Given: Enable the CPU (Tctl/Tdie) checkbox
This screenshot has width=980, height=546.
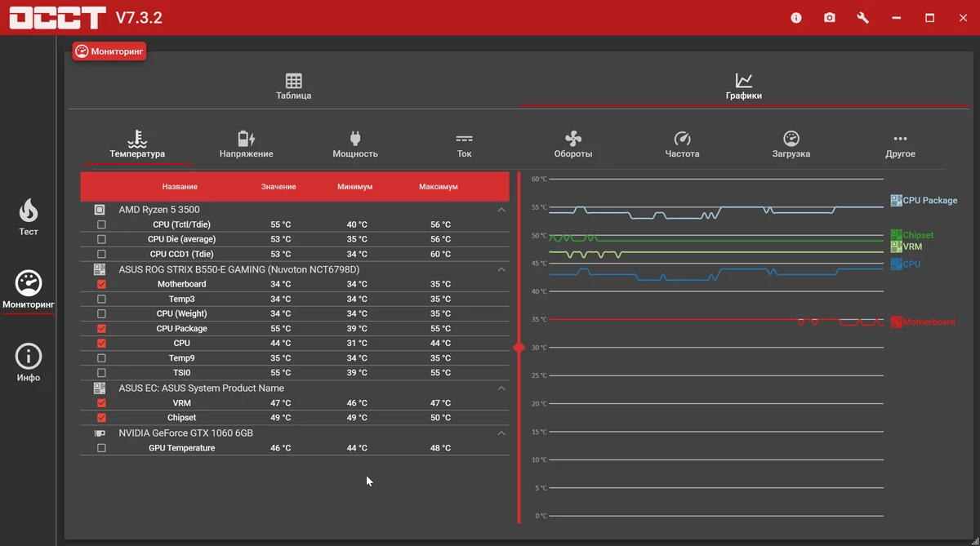Looking at the screenshot, I should pyautogui.click(x=101, y=224).
